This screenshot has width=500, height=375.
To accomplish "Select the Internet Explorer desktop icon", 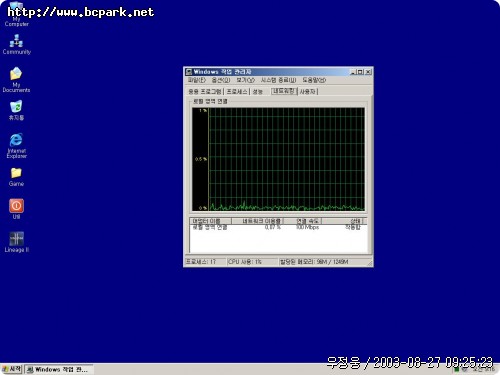I will click(16, 146).
